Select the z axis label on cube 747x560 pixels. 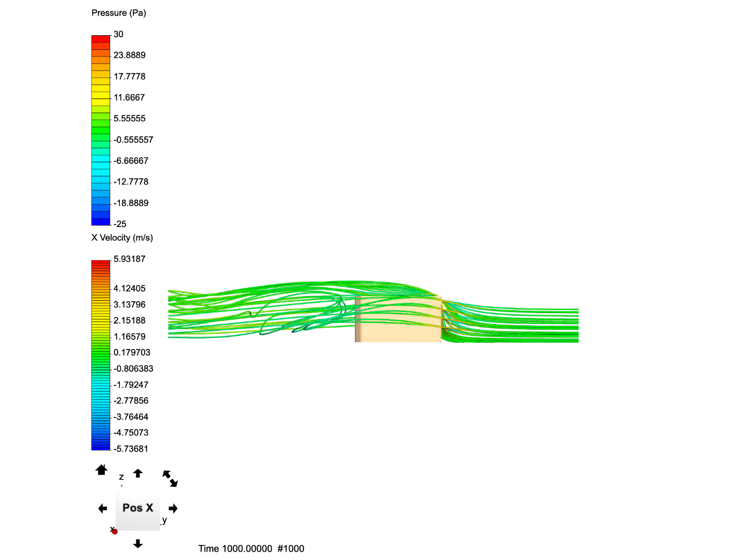click(x=121, y=477)
